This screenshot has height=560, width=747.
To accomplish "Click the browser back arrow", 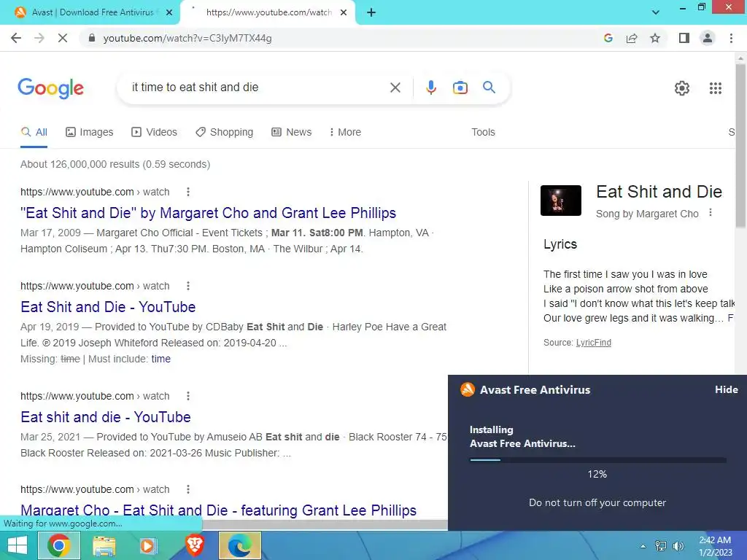I will click(16, 38).
